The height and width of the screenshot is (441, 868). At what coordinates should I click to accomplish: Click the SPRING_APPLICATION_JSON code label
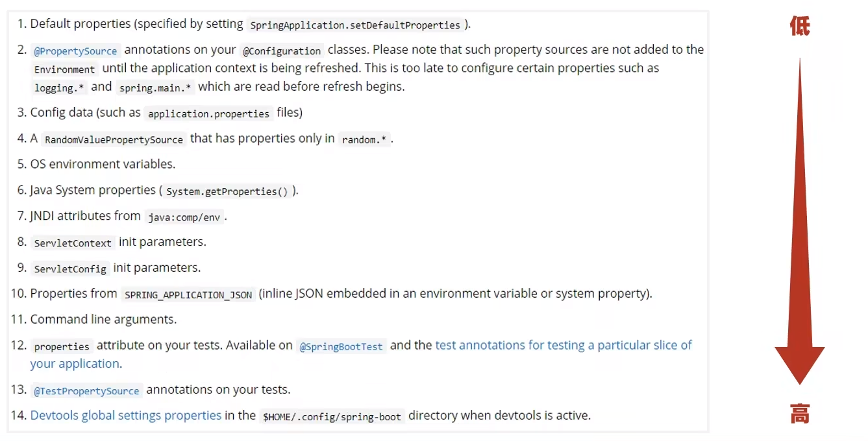(x=188, y=294)
